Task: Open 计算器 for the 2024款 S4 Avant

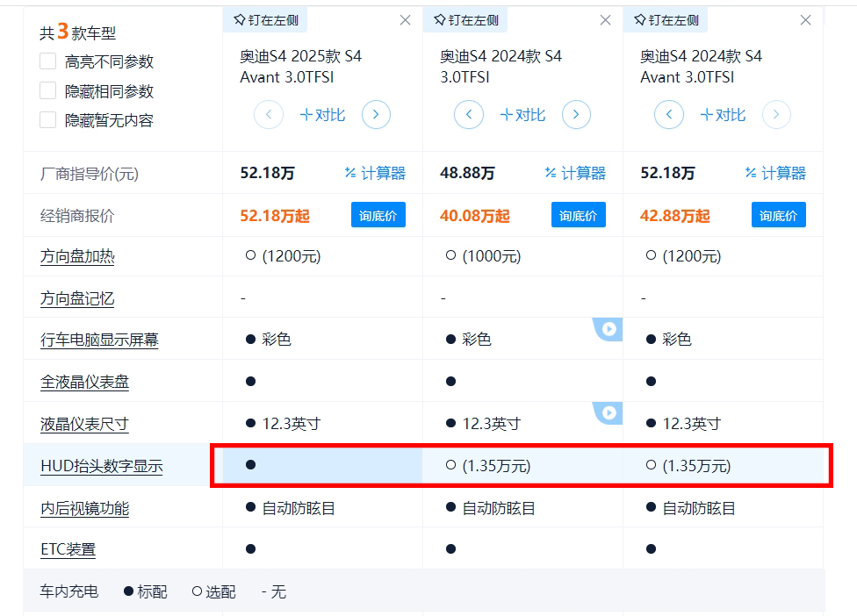Action: click(775, 173)
